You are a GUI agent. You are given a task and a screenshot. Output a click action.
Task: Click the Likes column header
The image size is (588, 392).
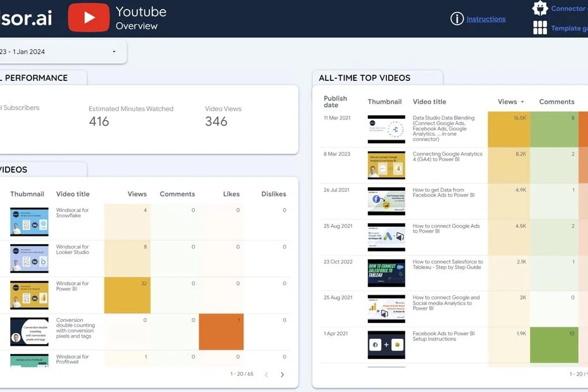(231, 194)
